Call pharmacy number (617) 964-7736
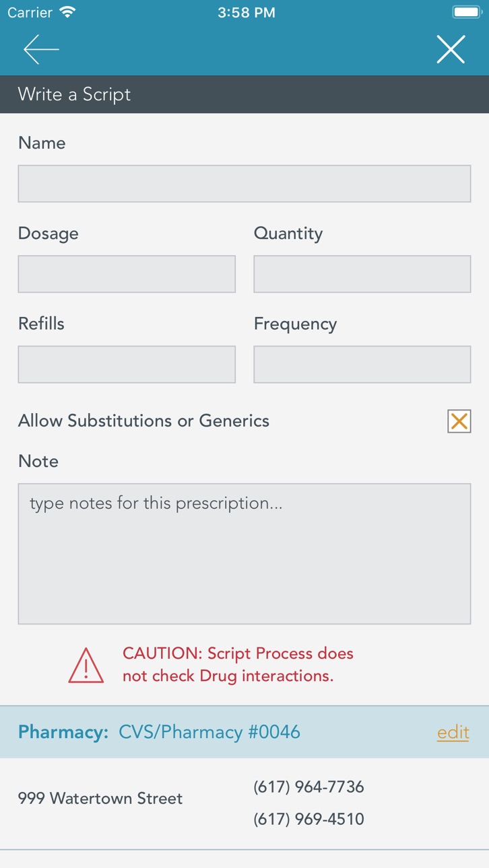Viewport: 489px width, 868px height. 308,787
